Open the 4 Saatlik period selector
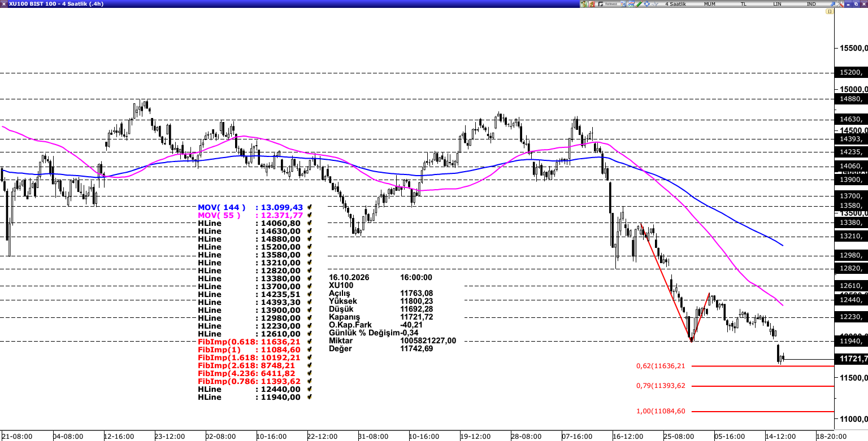The width and height of the screenshot is (868, 441). coord(675,4)
